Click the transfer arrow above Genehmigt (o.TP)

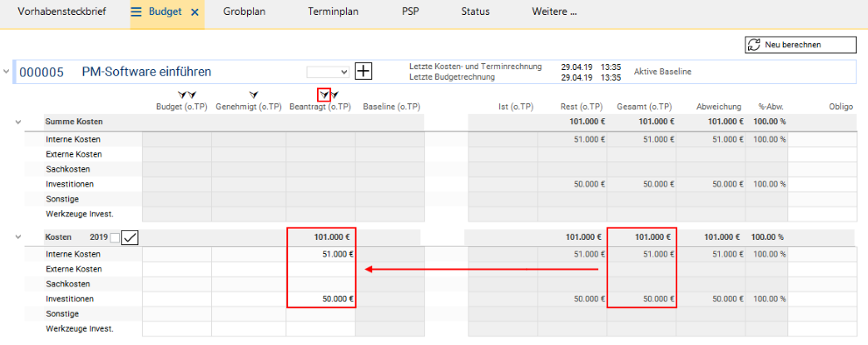[x=253, y=95]
